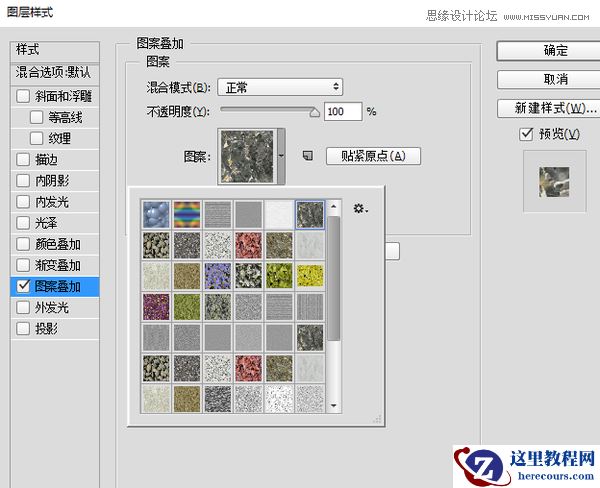Click the pattern list scrollbar thumb
This screenshot has height=488, width=600.
tap(334, 278)
